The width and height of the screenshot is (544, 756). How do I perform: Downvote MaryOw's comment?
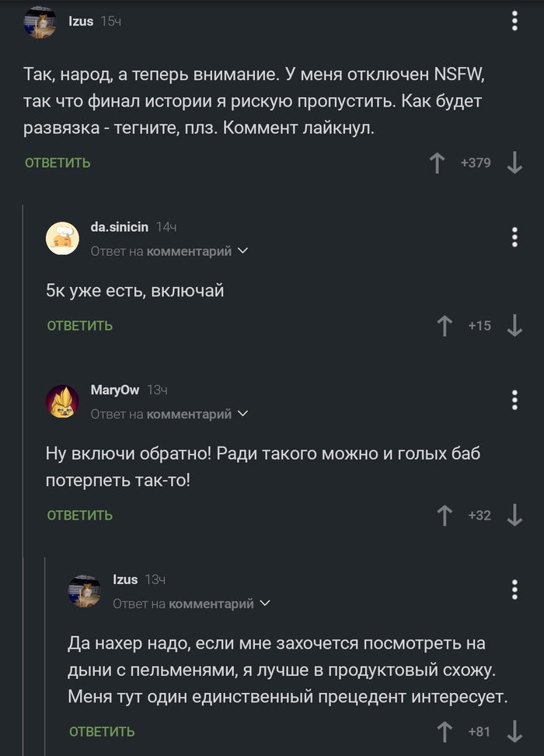(x=514, y=515)
